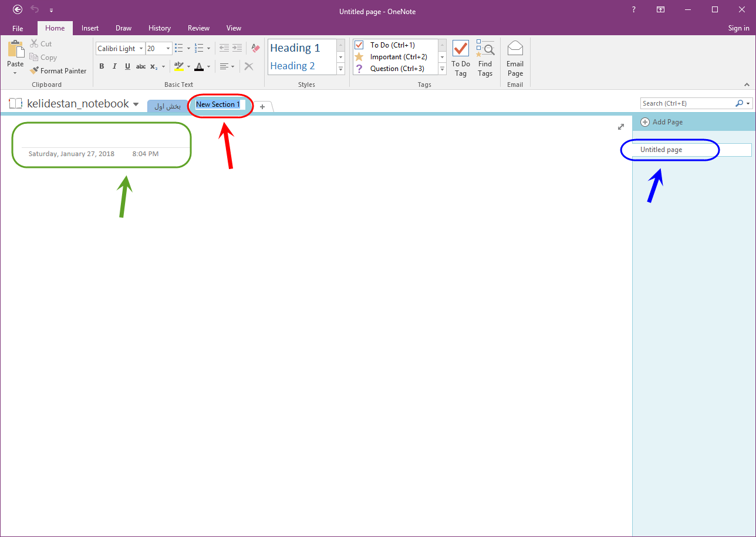Screen dimensions: 756x537
Task: Switch to the View tab
Action: pyautogui.click(x=234, y=28)
